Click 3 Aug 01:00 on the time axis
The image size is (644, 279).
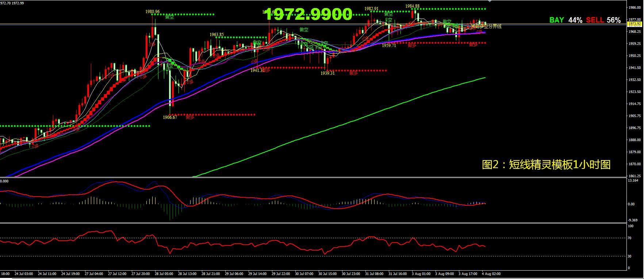click(x=421, y=274)
